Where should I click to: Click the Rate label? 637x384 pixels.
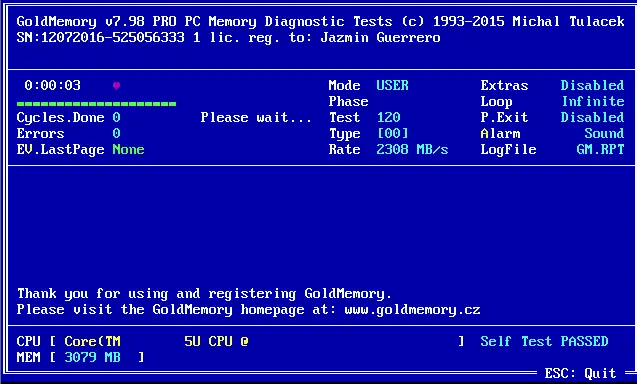(x=344, y=150)
